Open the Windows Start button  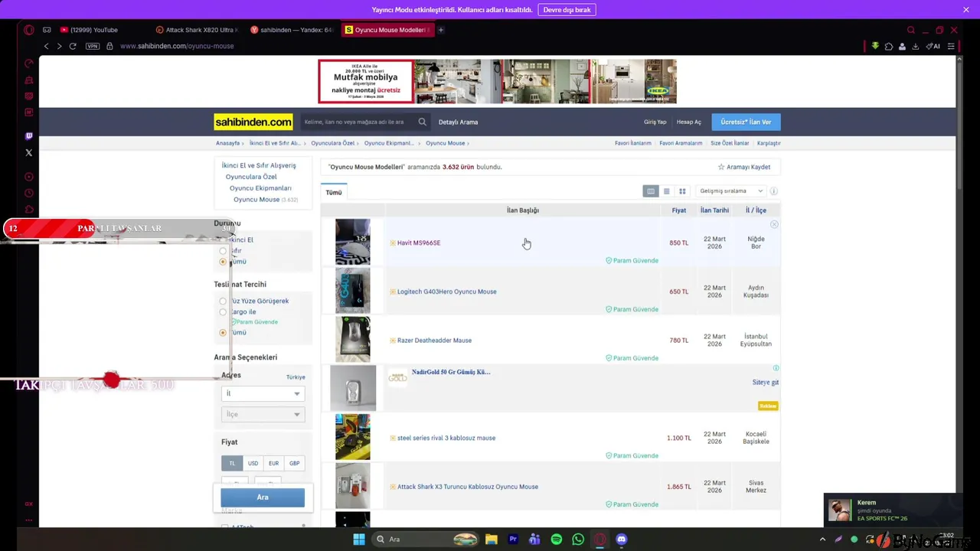click(359, 540)
